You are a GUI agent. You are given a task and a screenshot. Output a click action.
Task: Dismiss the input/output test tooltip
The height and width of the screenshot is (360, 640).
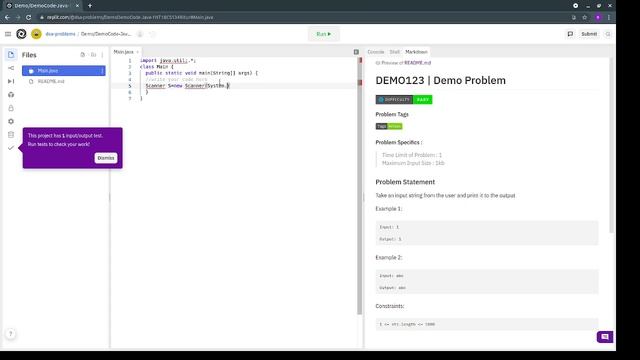click(x=106, y=158)
